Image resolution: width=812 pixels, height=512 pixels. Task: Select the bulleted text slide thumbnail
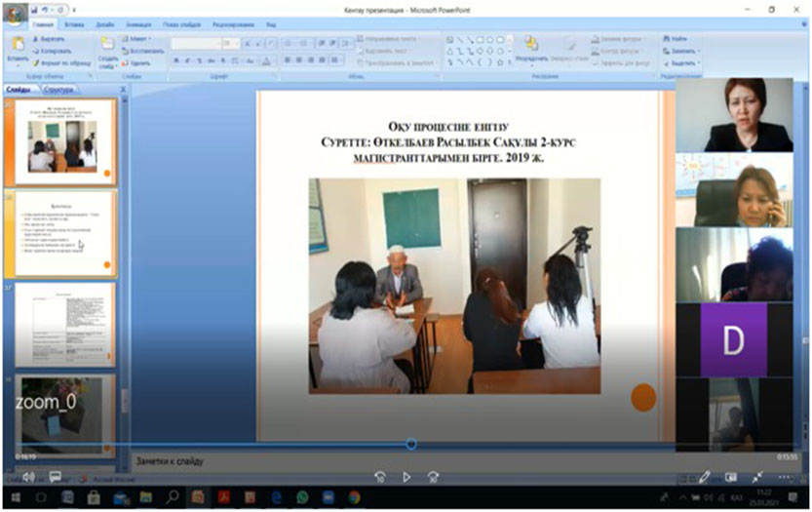tap(65, 233)
